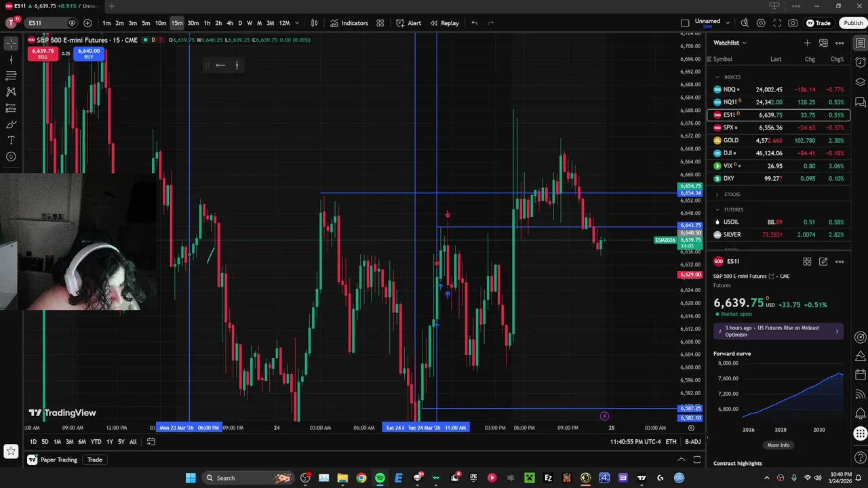Open the object tree layers panel
Viewport: 868px width, 488px height.
861,82
